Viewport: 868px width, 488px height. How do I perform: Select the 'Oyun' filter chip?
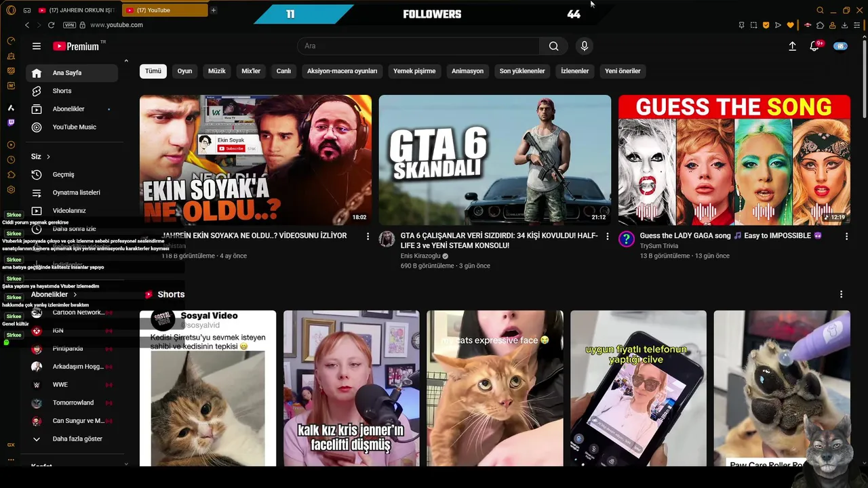pos(185,71)
